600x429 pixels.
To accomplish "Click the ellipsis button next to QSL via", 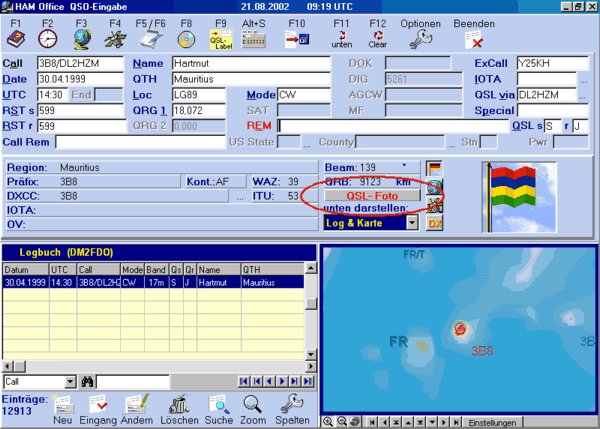I will [582, 97].
